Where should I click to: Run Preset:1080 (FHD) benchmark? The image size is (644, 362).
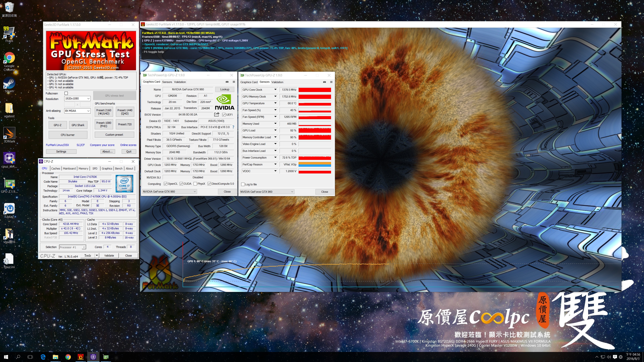point(104,124)
